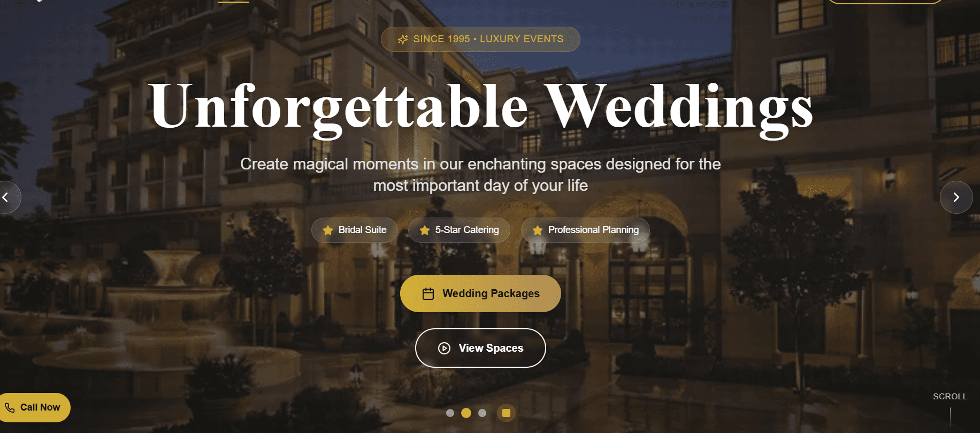
Task: Advance to the next hero slide
Action: [956, 197]
